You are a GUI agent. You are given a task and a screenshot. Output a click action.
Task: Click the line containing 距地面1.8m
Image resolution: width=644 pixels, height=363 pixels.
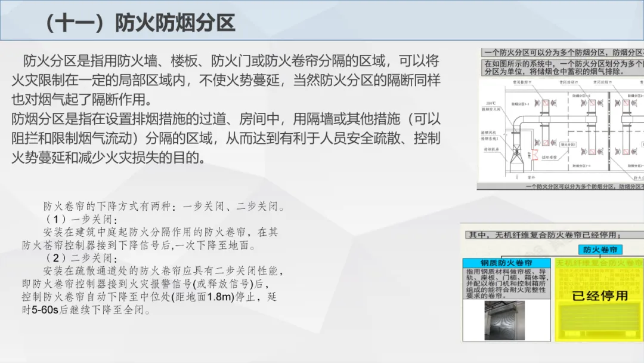pyautogui.click(x=150, y=297)
